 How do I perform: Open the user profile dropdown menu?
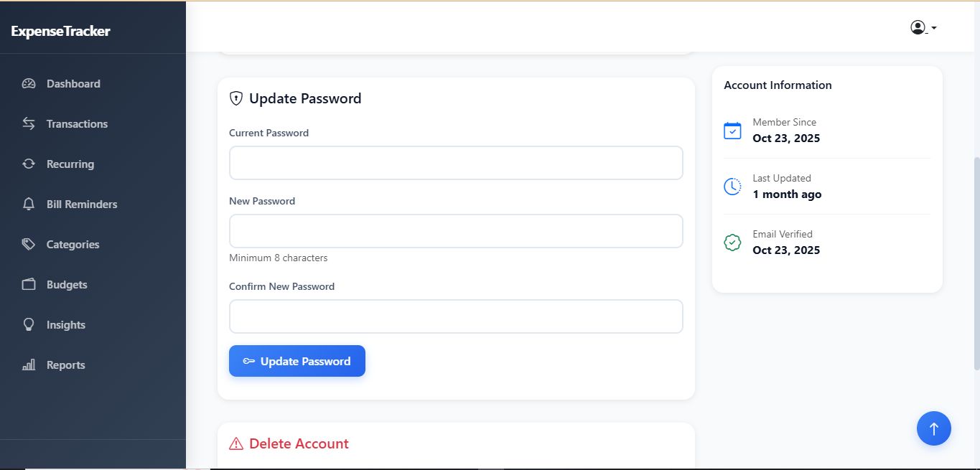[923, 28]
